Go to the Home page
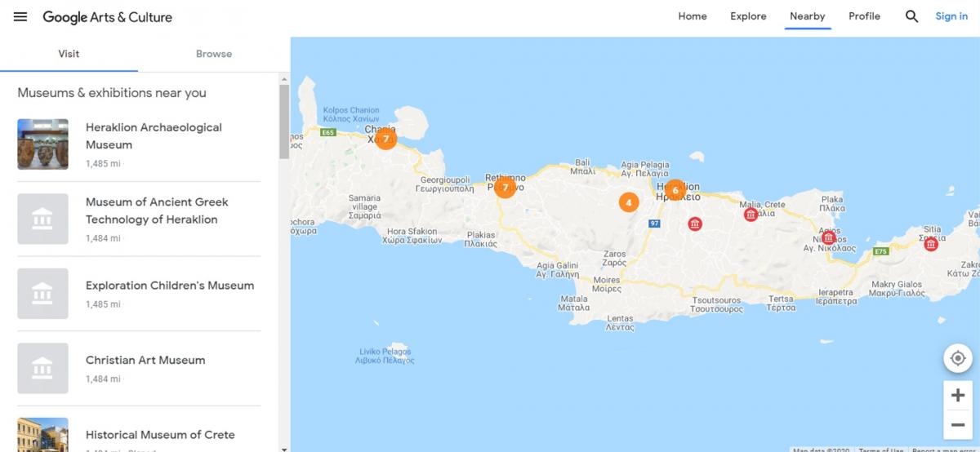 [x=693, y=16]
